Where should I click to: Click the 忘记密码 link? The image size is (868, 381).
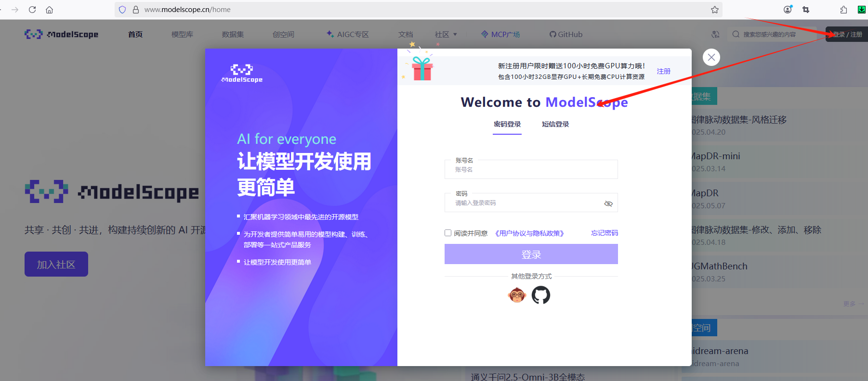(x=605, y=233)
